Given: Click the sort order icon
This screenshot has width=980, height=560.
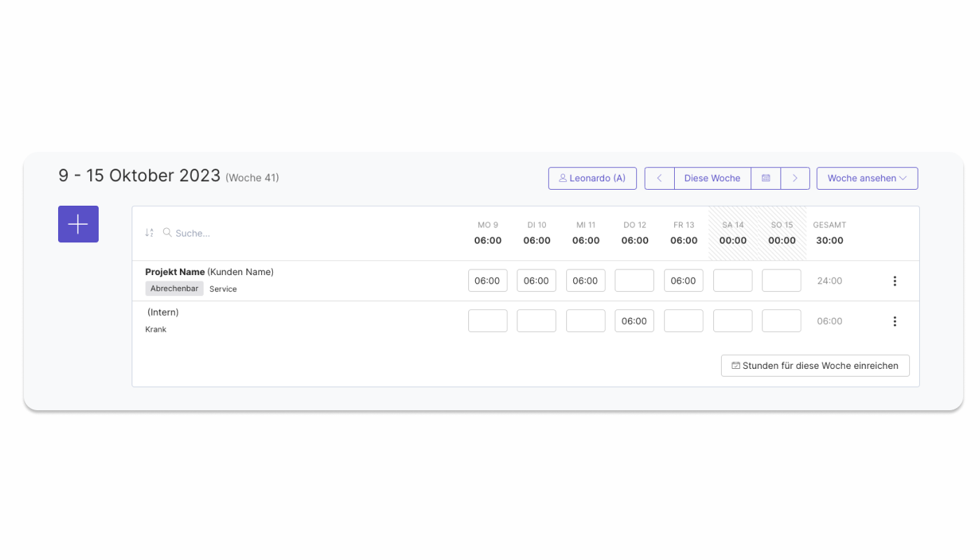Looking at the screenshot, I should point(149,232).
